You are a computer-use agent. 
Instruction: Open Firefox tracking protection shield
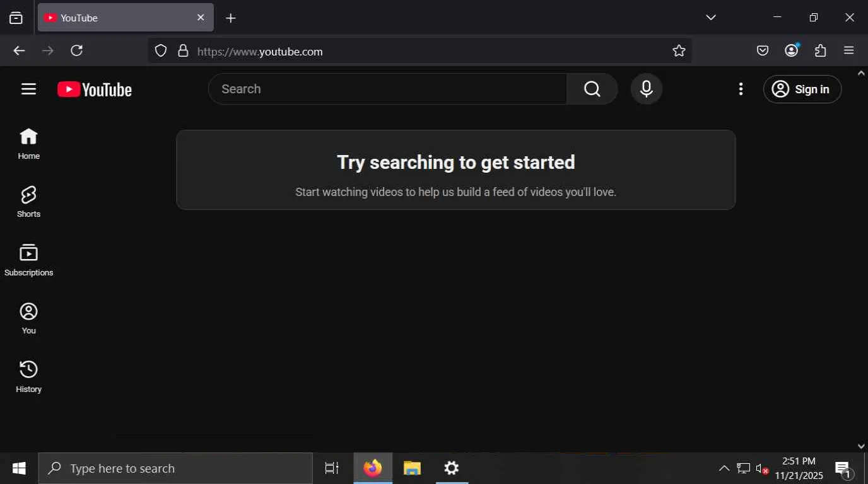[161, 51]
